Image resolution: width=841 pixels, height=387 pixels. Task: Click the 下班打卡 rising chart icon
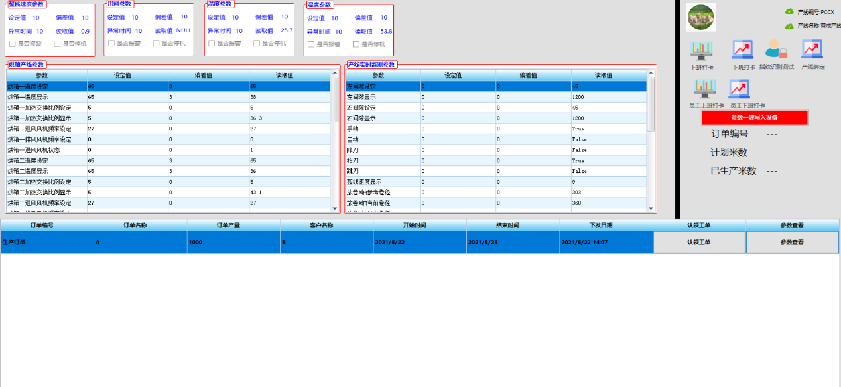743,50
